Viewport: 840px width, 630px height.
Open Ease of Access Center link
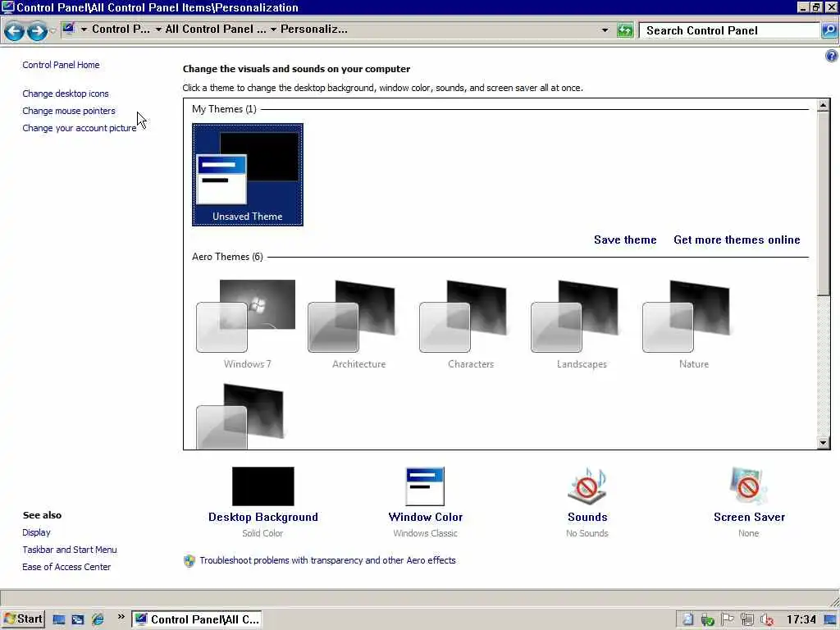(66, 567)
